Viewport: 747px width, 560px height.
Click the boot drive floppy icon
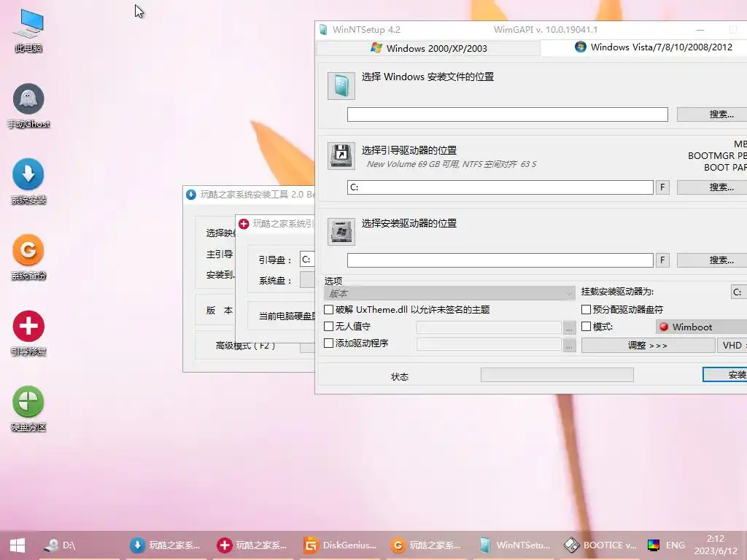click(x=341, y=156)
